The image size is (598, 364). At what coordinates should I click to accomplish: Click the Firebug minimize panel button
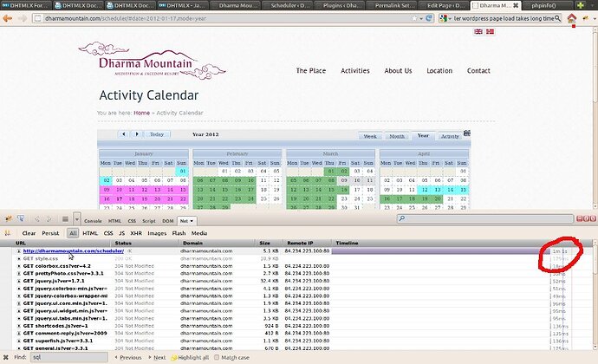coord(579,218)
